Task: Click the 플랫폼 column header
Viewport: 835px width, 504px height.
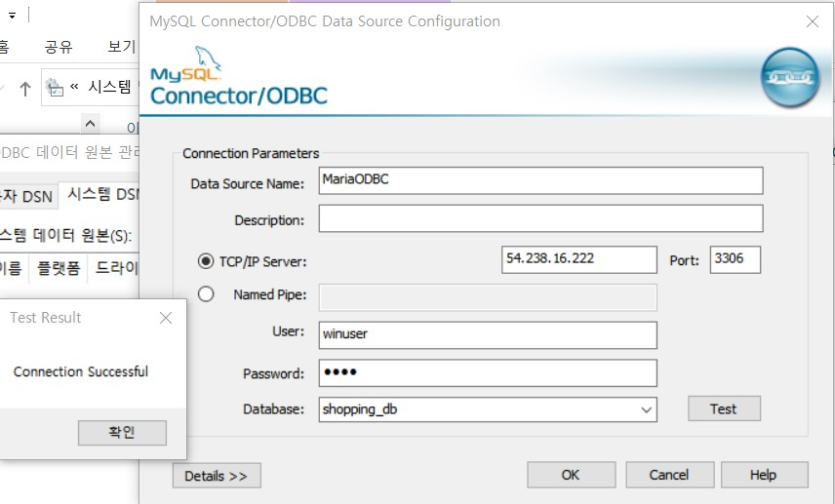Action: tap(59, 268)
